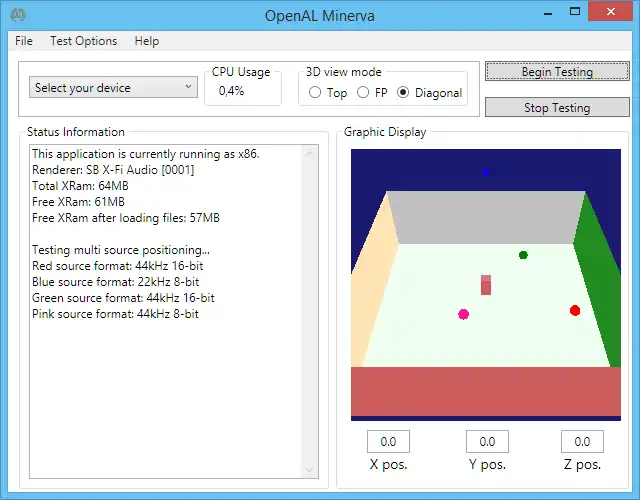Click the X pos. input field
Viewport: 640px width, 500px height.
pyautogui.click(x=388, y=441)
